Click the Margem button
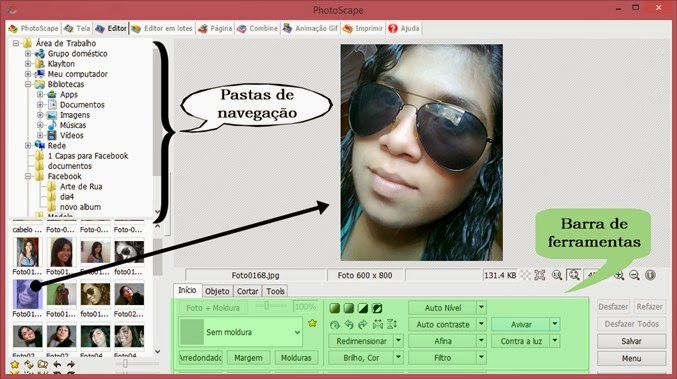Screen dimensions: 677x379 (248, 358)
